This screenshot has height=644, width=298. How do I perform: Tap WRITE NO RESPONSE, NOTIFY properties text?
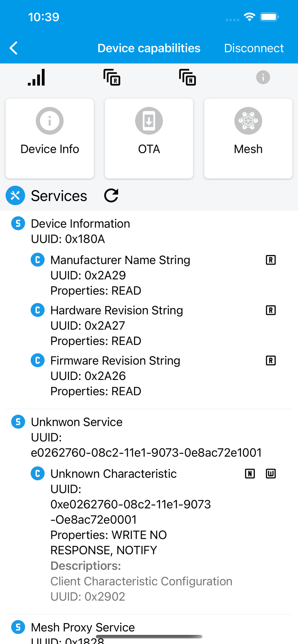pos(109,543)
